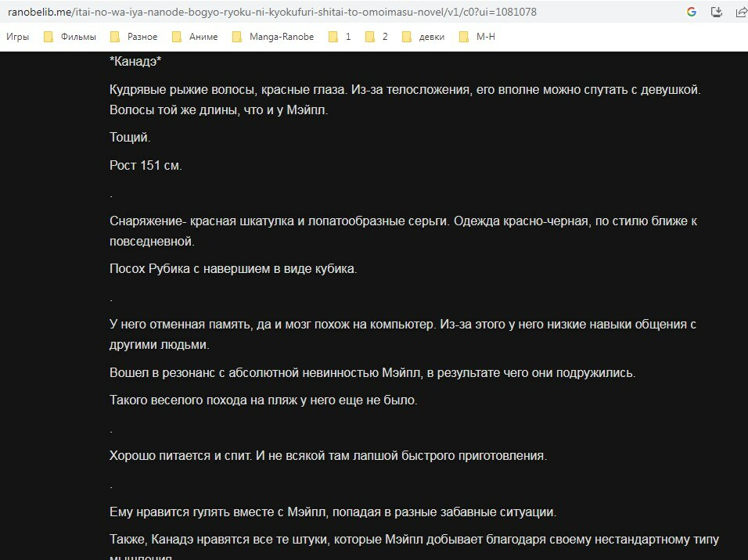
Task: Click the share page icon in address bar
Action: tap(739, 12)
